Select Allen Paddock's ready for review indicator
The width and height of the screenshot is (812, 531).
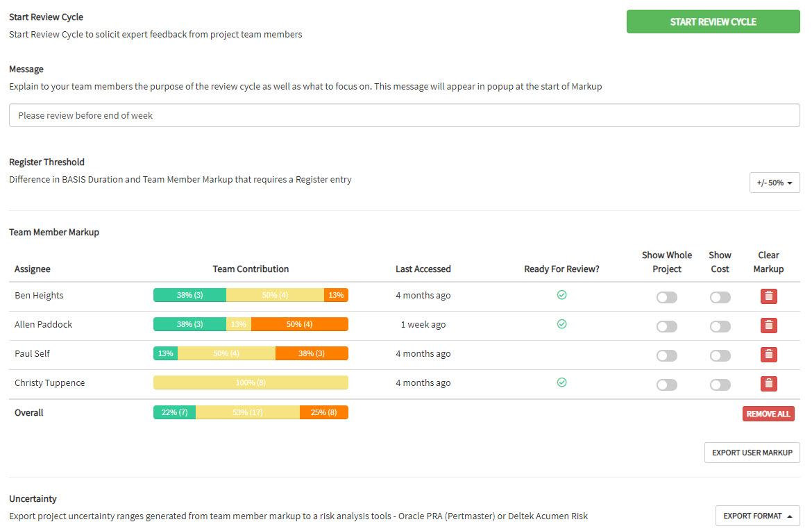pyautogui.click(x=561, y=324)
